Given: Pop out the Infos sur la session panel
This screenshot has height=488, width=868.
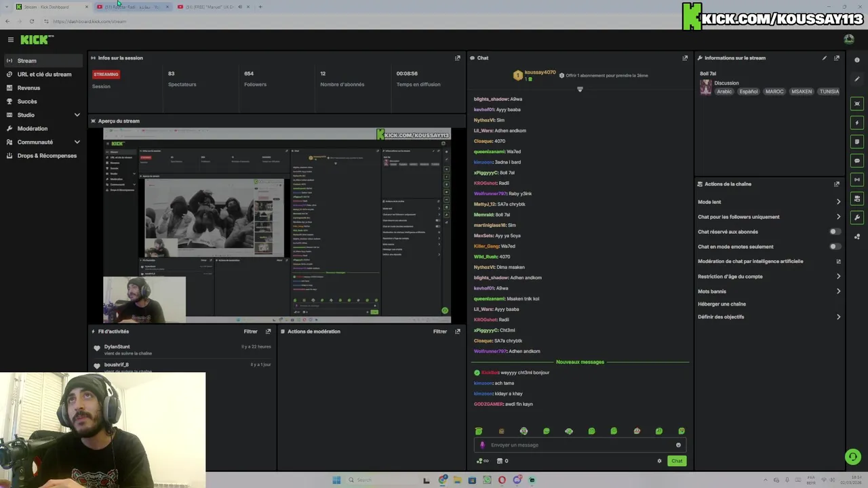Looking at the screenshot, I should click(457, 58).
